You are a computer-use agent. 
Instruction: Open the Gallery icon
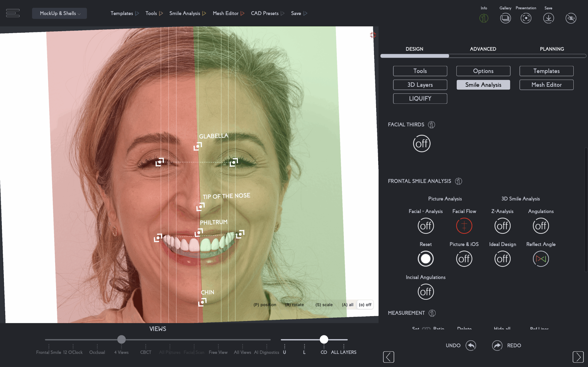point(505,18)
